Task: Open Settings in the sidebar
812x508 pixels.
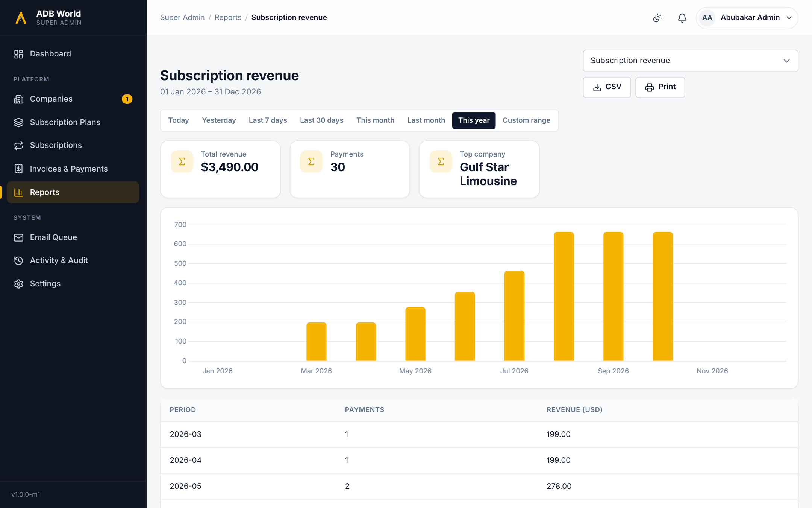Action: click(x=73, y=284)
